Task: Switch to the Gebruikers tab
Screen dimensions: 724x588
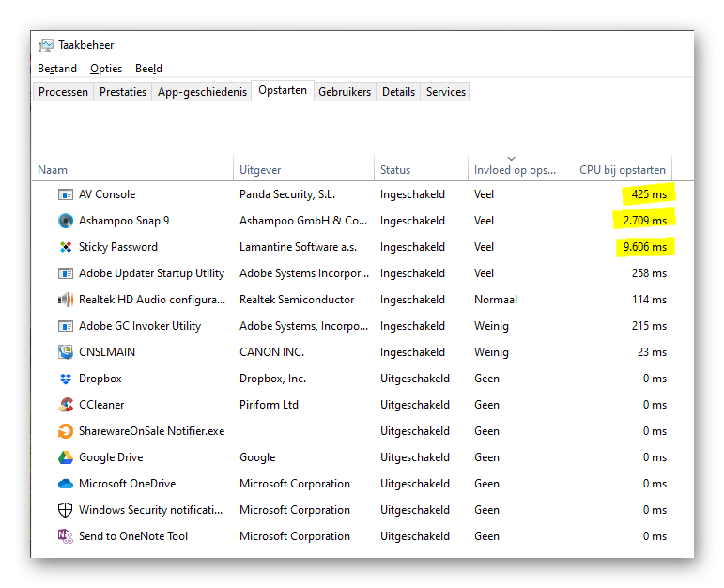Action: (x=345, y=92)
